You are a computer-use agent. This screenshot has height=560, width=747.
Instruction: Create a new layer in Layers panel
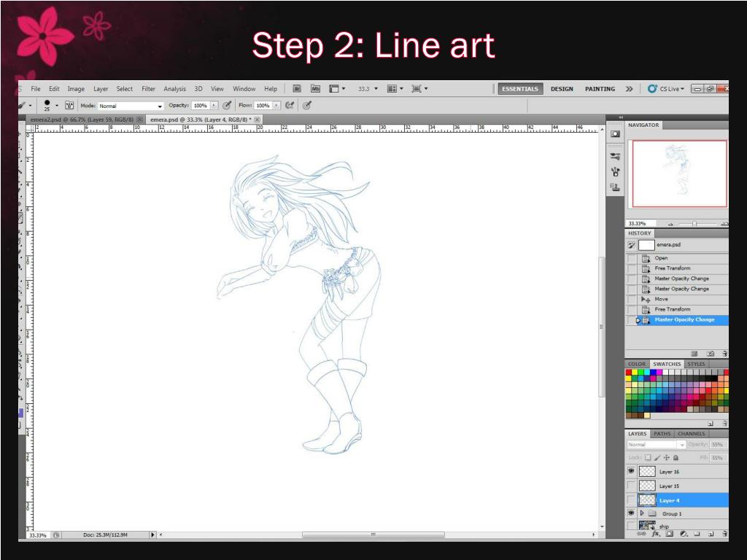[711, 534]
